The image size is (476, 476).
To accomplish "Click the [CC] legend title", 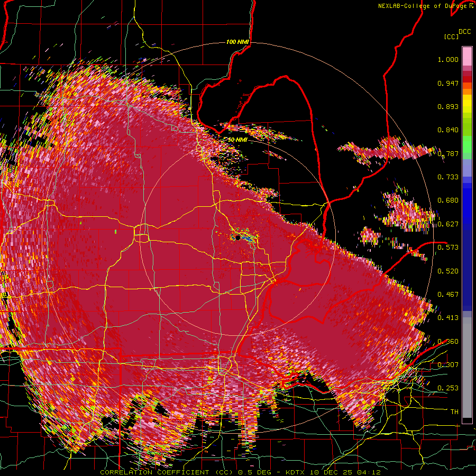I will pos(451,36).
